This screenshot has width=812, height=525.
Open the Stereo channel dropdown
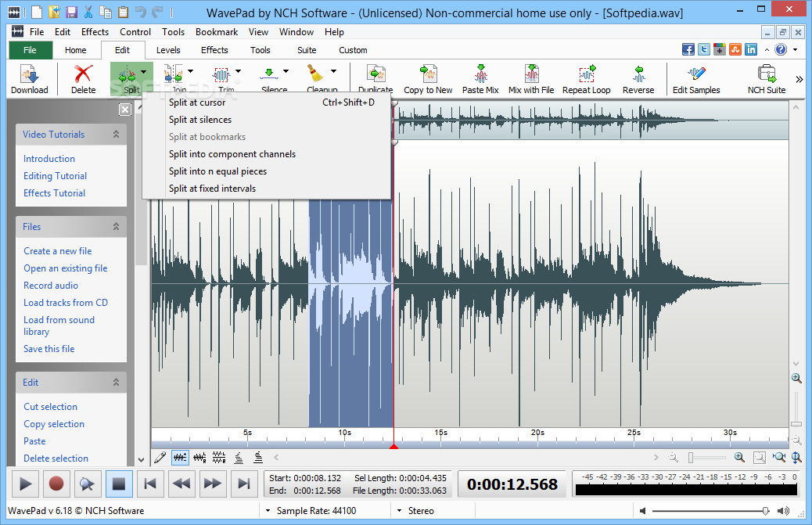coord(400,510)
